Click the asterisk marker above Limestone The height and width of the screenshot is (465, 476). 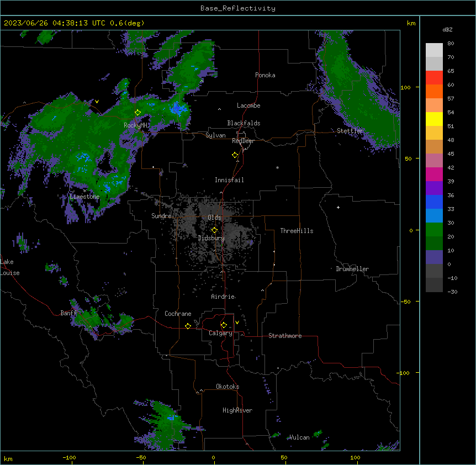(x=84, y=191)
